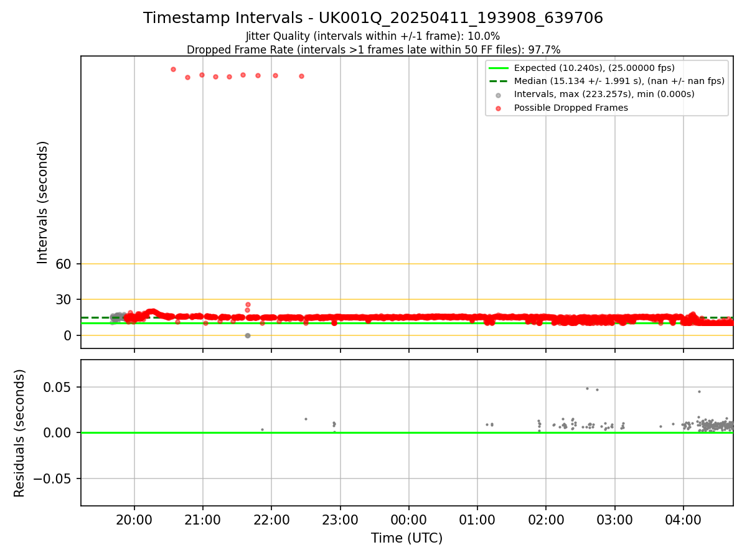Click the x-axis tick label '02:00'

546,519
